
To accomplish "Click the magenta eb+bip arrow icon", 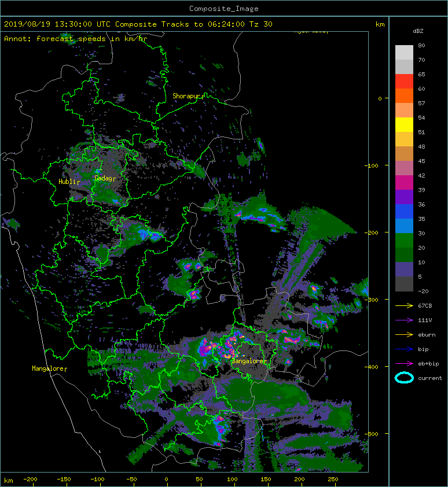I will point(404,364).
